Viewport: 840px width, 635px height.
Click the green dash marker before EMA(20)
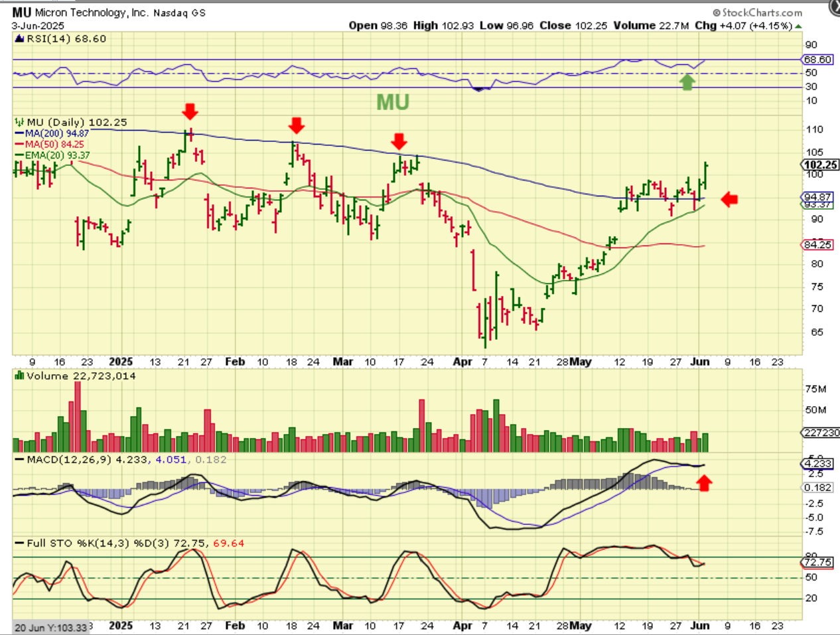click(19, 155)
